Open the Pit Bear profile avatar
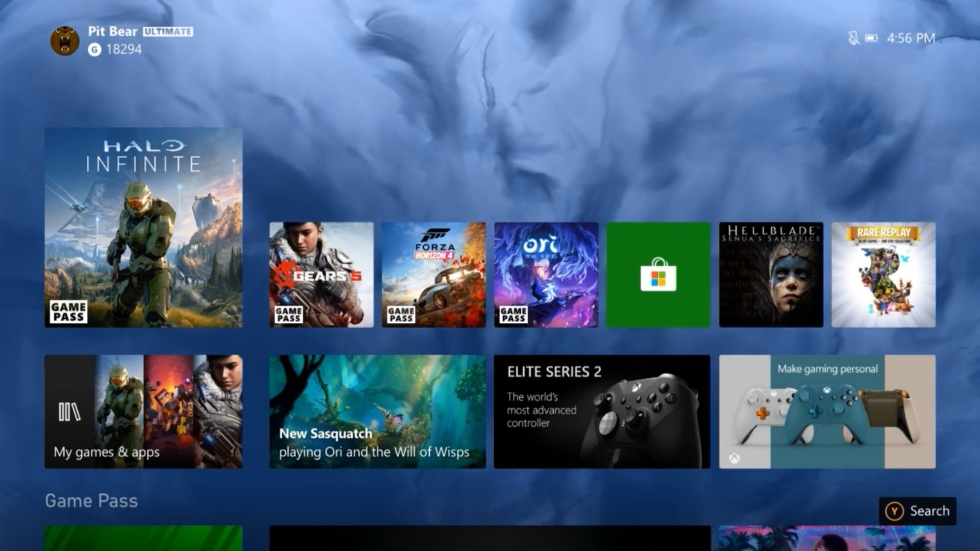Viewport: 980px width, 551px height. tap(65, 40)
